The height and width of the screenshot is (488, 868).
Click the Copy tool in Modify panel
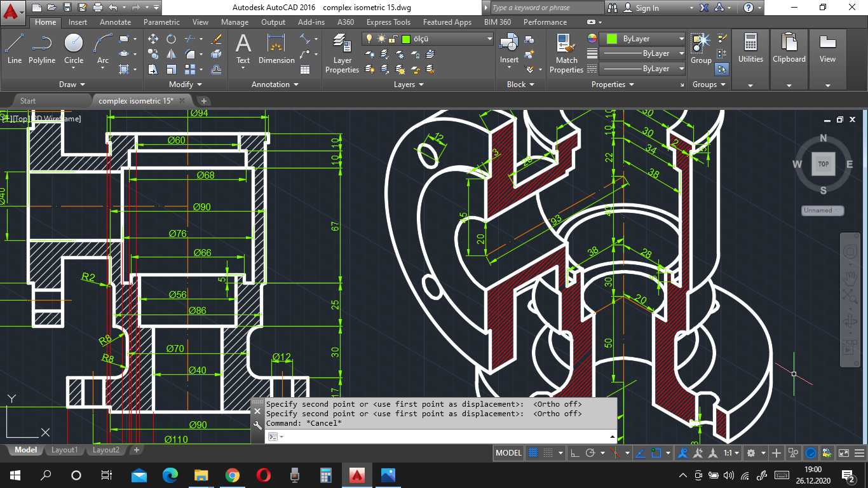pos(153,54)
